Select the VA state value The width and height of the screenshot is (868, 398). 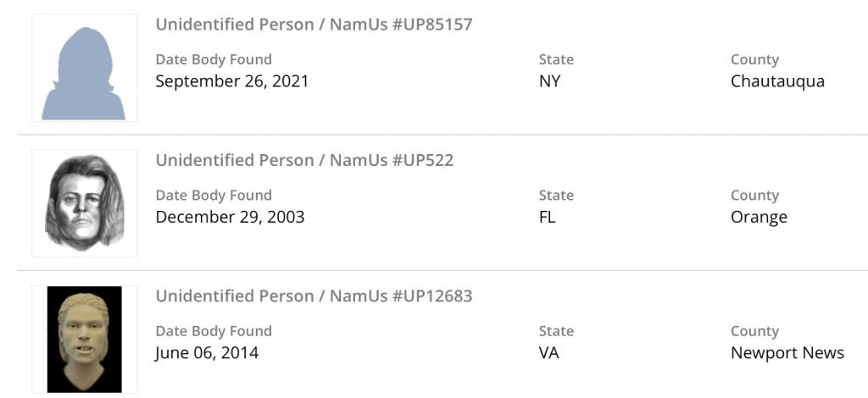[549, 352]
